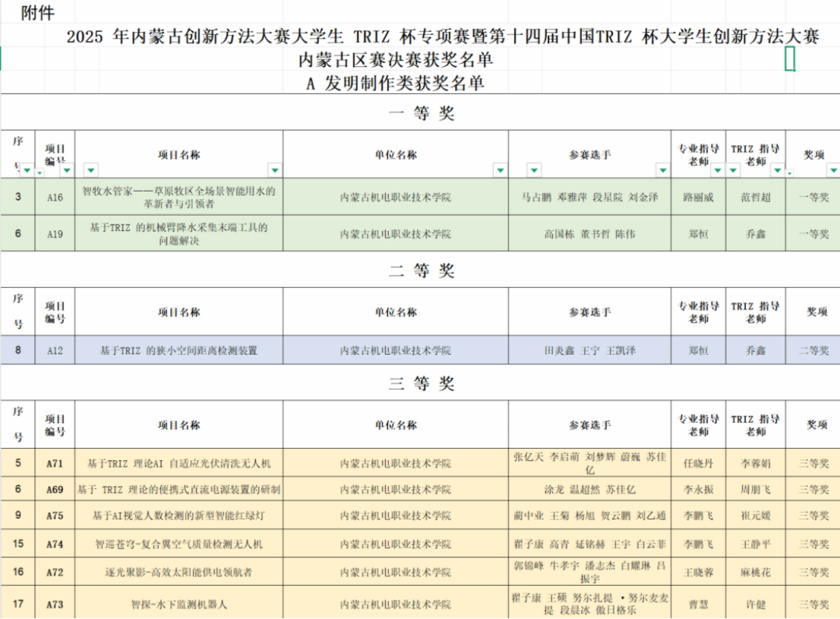Select the 附件 cell at top left
840x619 pixels.
click(x=38, y=13)
